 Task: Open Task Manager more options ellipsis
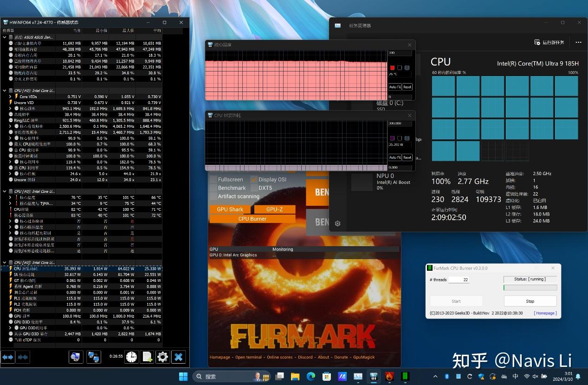pyautogui.click(x=578, y=42)
